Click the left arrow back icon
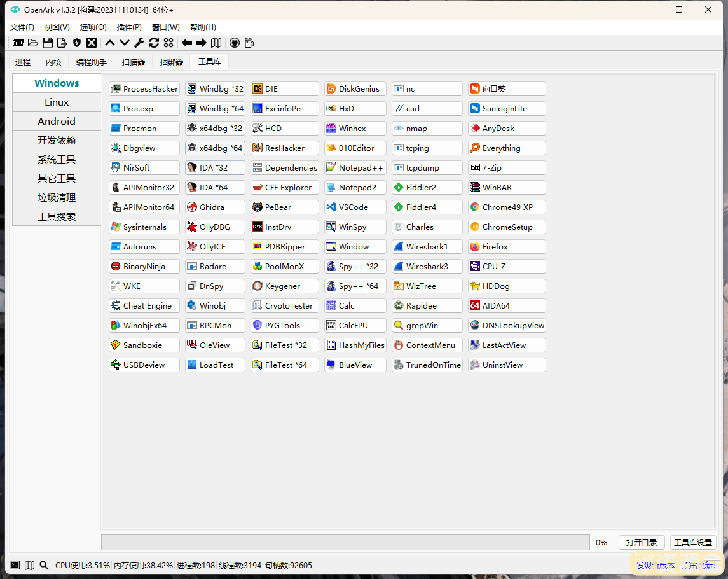 point(187,43)
